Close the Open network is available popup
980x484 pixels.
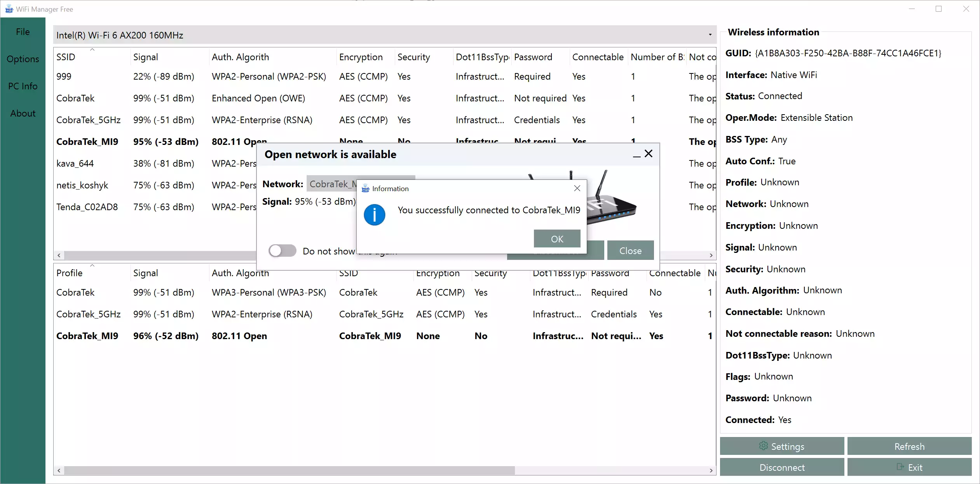(649, 154)
